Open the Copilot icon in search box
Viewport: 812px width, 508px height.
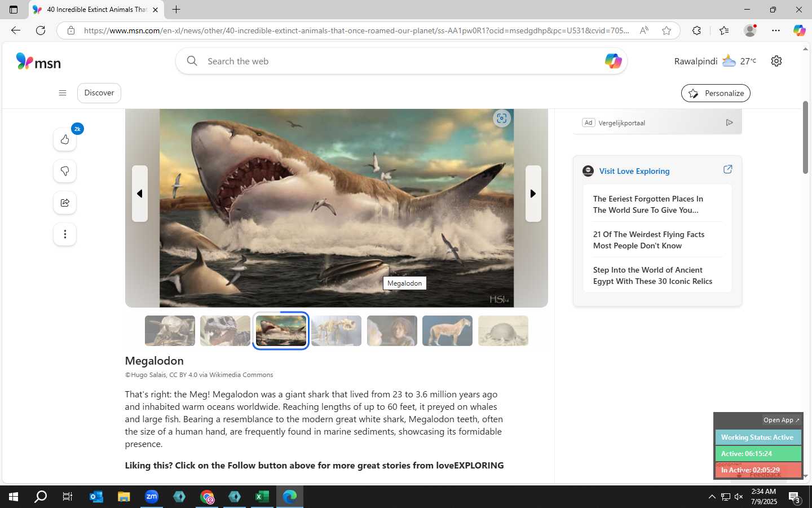(613, 61)
